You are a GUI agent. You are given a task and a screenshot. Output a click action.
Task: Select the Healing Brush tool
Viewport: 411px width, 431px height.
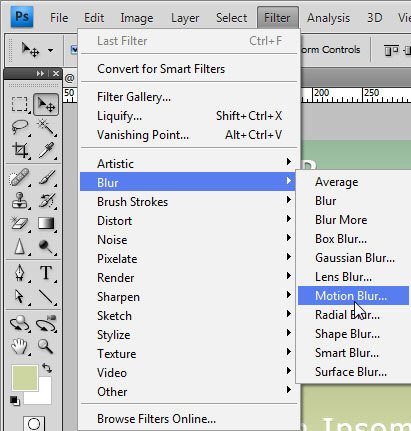point(19,177)
